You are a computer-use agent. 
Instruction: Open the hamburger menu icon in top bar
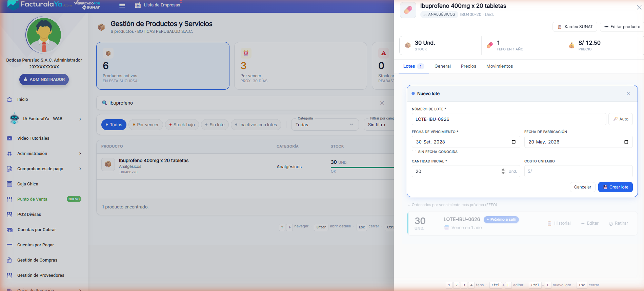(x=122, y=5)
